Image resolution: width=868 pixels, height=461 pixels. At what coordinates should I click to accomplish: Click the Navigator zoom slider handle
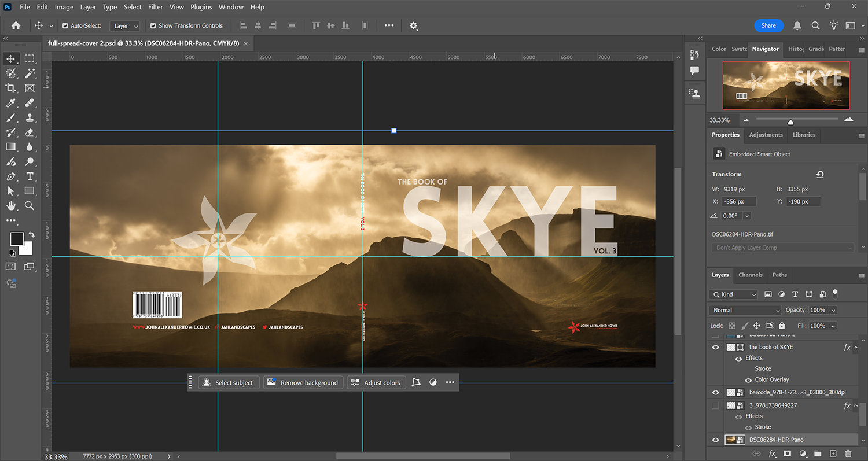pyautogui.click(x=790, y=121)
